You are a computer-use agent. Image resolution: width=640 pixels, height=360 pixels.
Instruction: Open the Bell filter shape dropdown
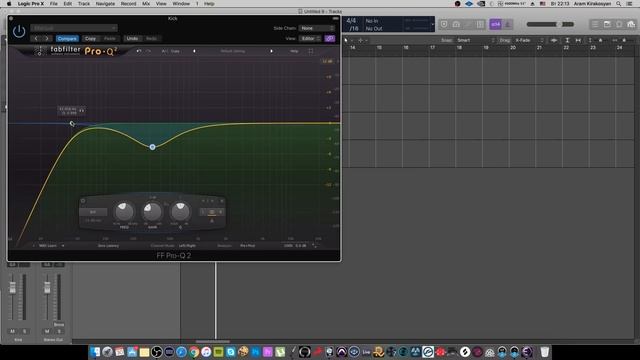[x=93, y=212]
